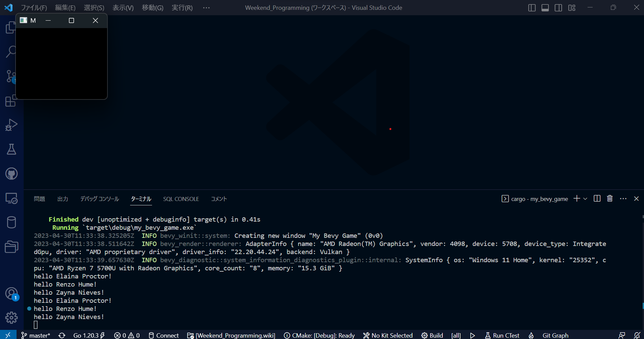Click the flame icon in status bar
644x339 pixels.
click(531, 335)
